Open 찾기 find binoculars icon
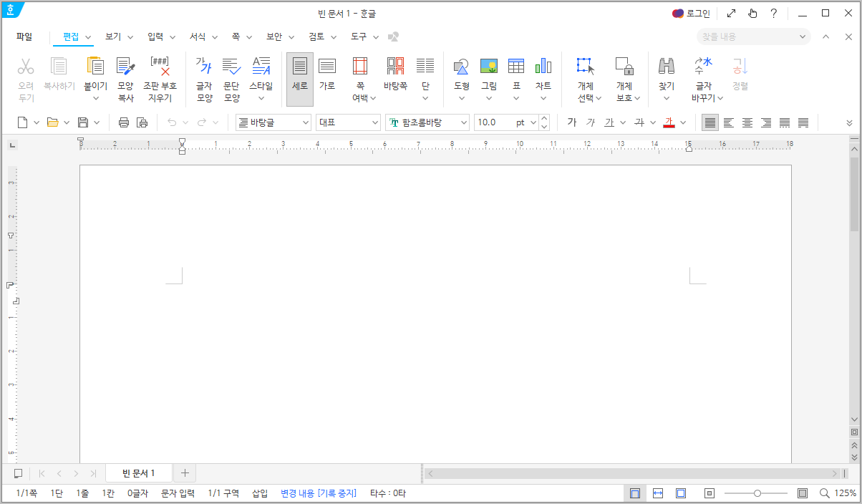The height and width of the screenshot is (504, 862). [667, 67]
